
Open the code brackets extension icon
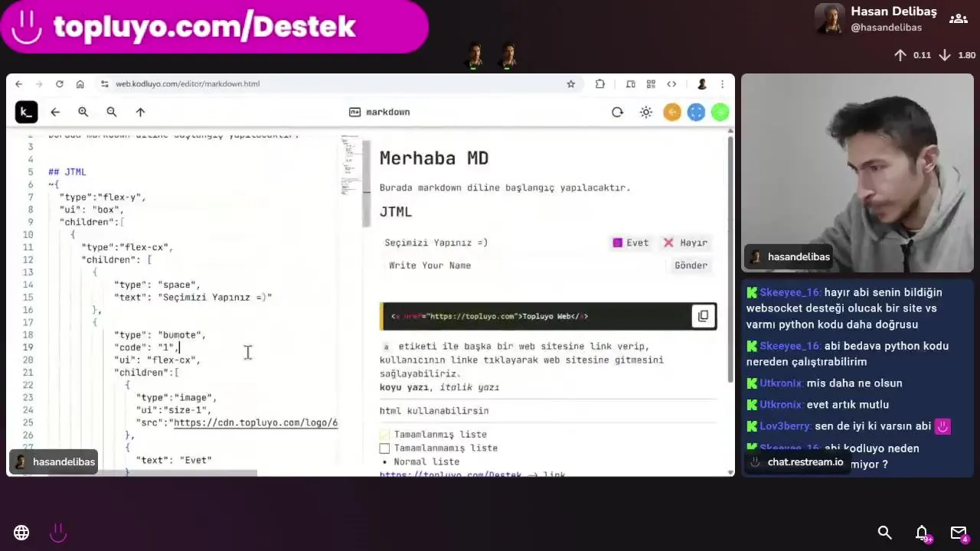click(x=671, y=84)
